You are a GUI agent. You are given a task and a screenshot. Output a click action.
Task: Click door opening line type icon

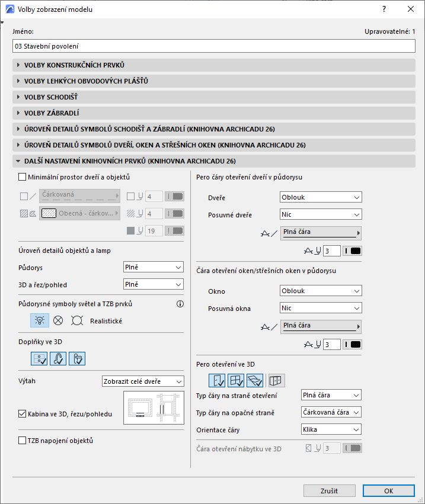point(269,234)
